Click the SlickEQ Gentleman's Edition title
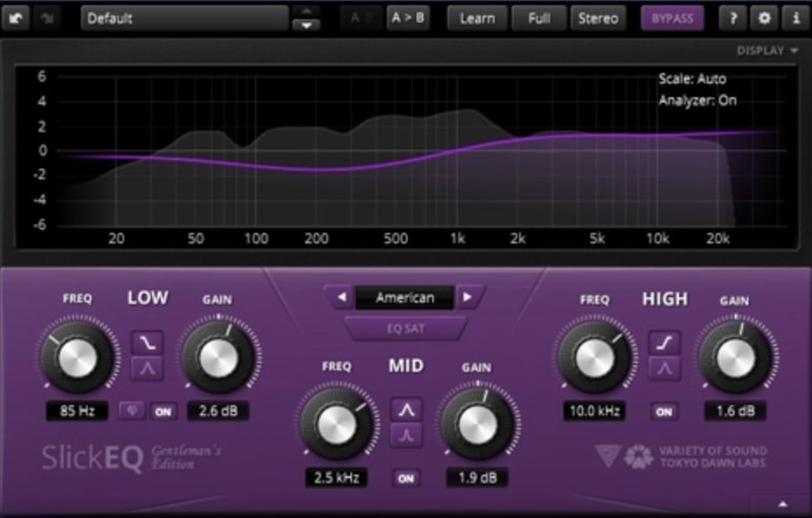The image size is (812, 518). tap(131, 458)
